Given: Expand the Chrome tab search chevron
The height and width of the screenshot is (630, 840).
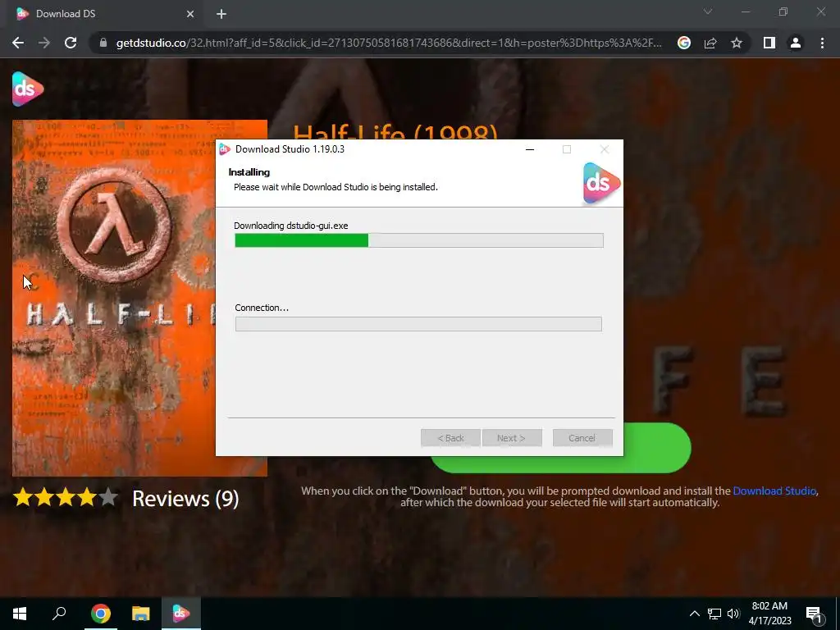Looking at the screenshot, I should click(x=708, y=11).
